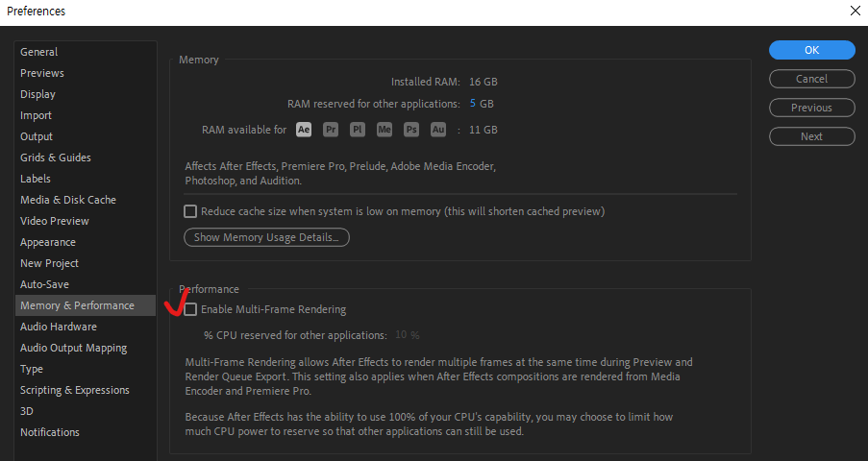Click the Media Encoder Me app icon
The height and width of the screenshot is (461, 868).
click(x=384, y=130)
